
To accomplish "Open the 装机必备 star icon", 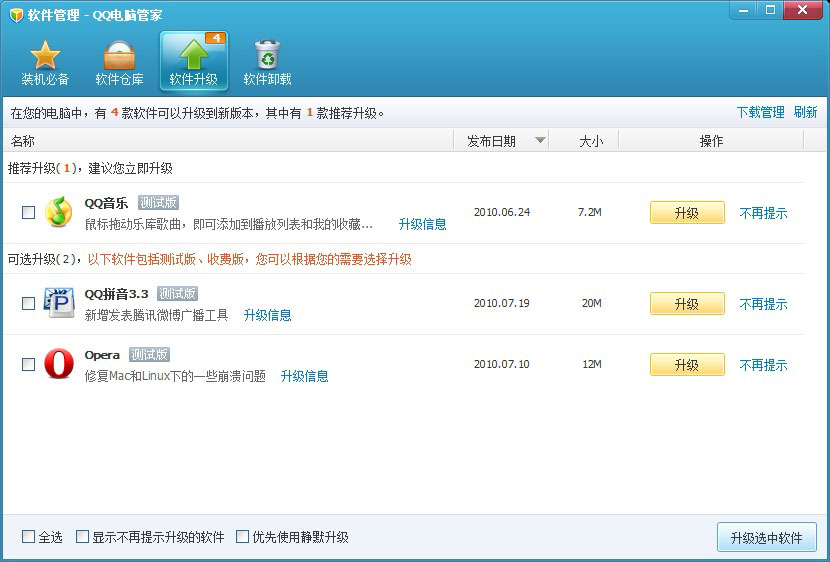I will click(x=45, y=56).
